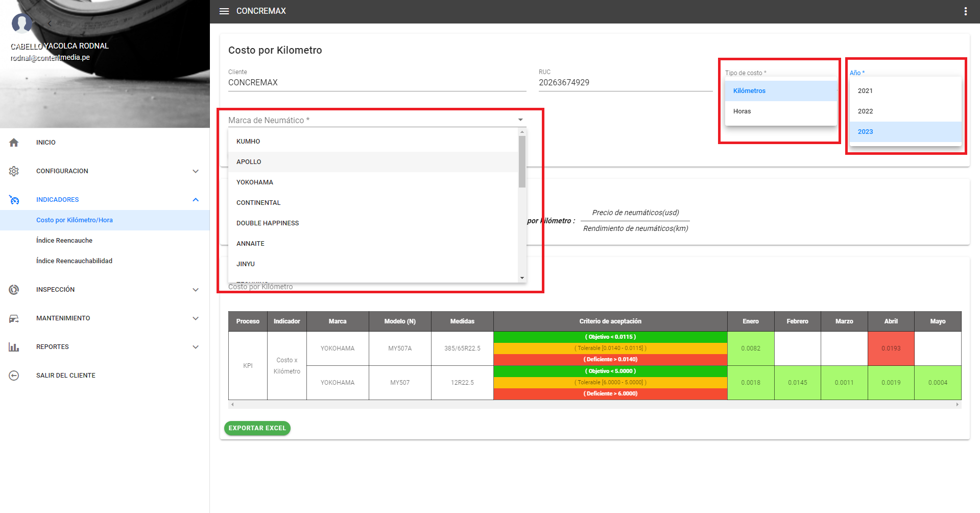Click the Reportes bar chart icon
This screenshot has width=980, height=513.
(x=14, y=347)
